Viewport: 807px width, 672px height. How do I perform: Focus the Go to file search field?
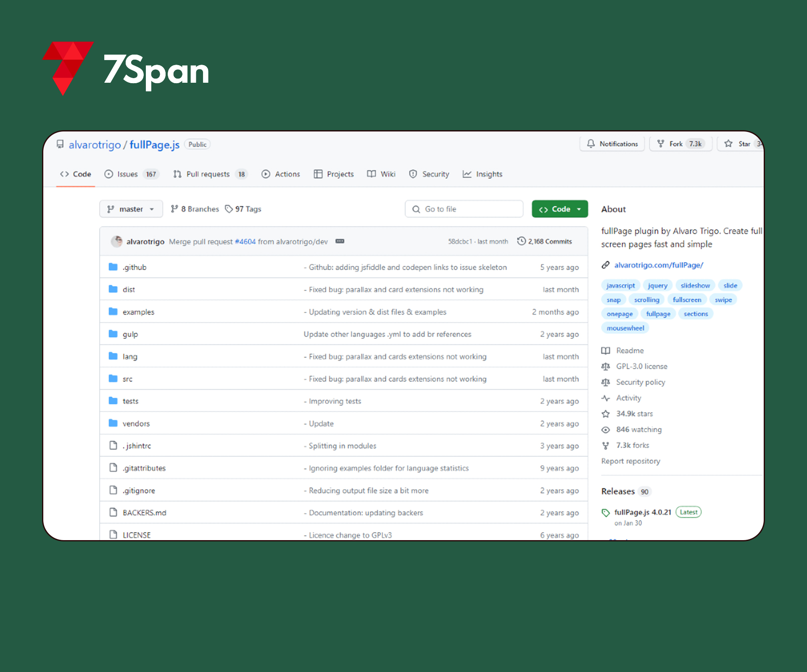464,209
